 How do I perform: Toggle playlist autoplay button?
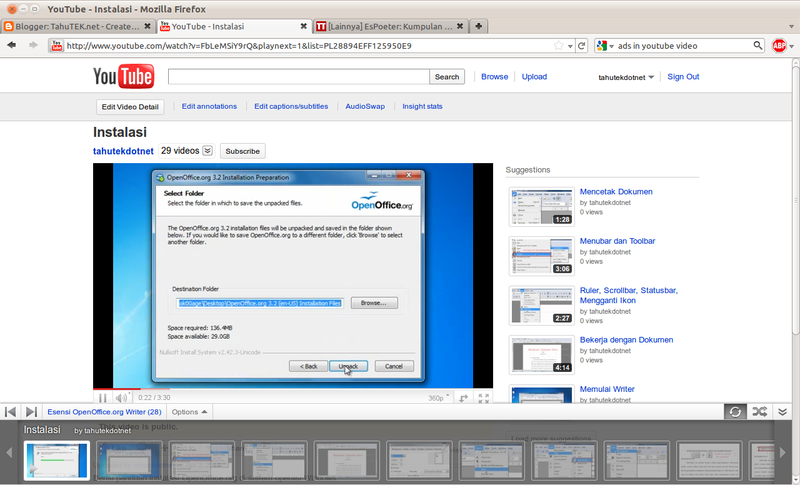coord(735,411)
